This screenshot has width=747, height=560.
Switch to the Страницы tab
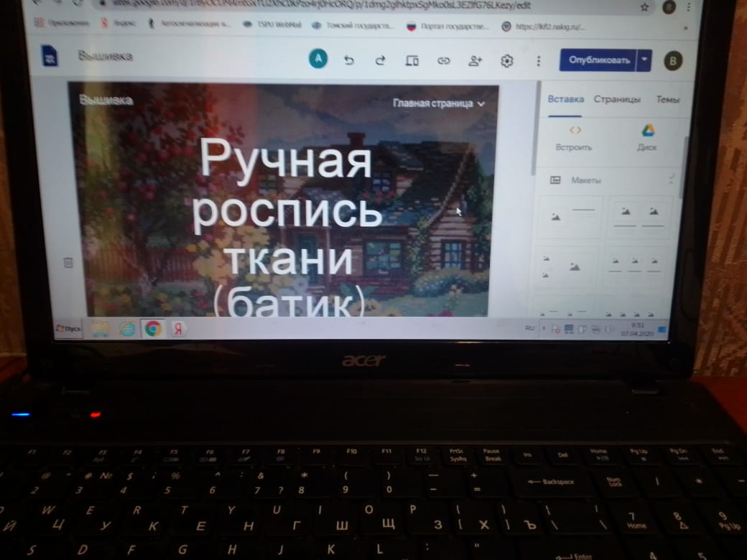click(x=617, y=99)
